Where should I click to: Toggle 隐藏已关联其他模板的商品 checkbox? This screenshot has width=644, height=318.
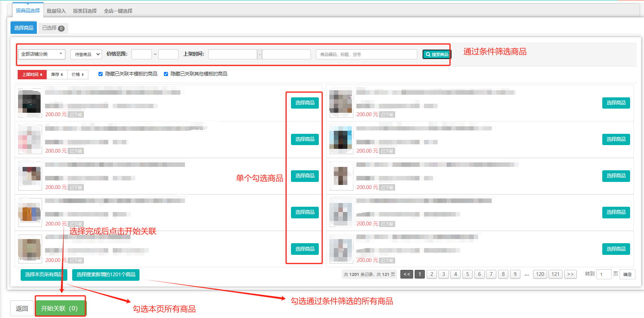[166, 74]
